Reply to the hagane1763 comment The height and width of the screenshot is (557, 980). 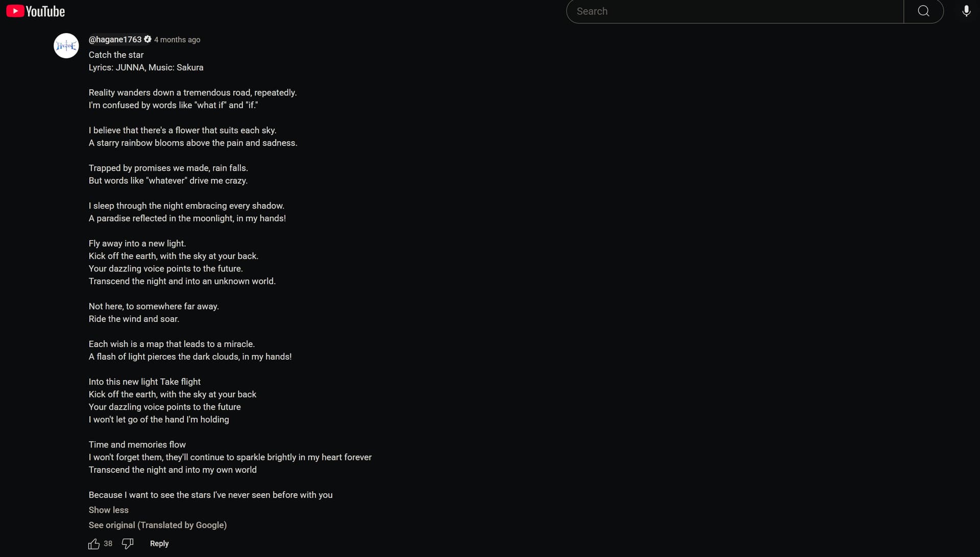[x=159, y=544]
